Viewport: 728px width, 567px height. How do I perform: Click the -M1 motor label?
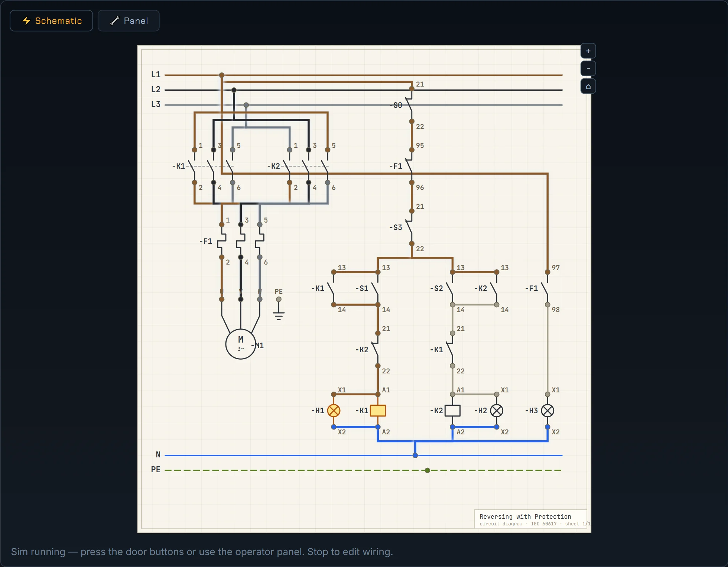257,346
